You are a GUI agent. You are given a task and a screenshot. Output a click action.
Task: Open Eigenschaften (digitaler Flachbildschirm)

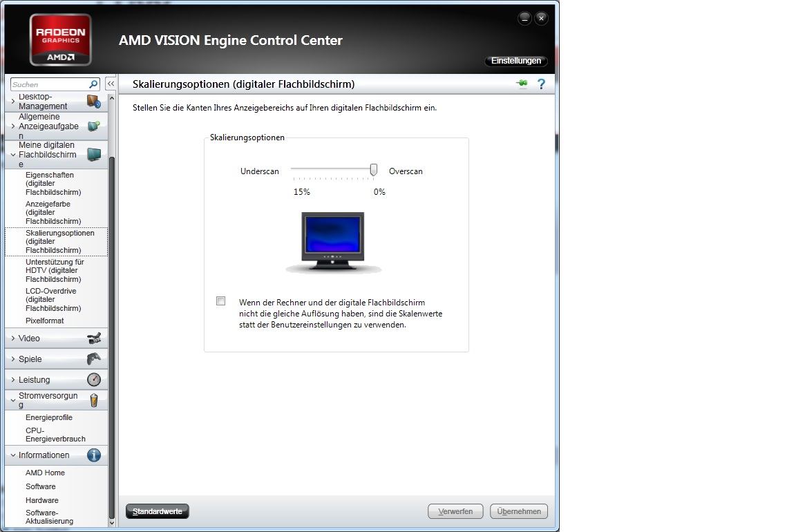click(53, 183)
